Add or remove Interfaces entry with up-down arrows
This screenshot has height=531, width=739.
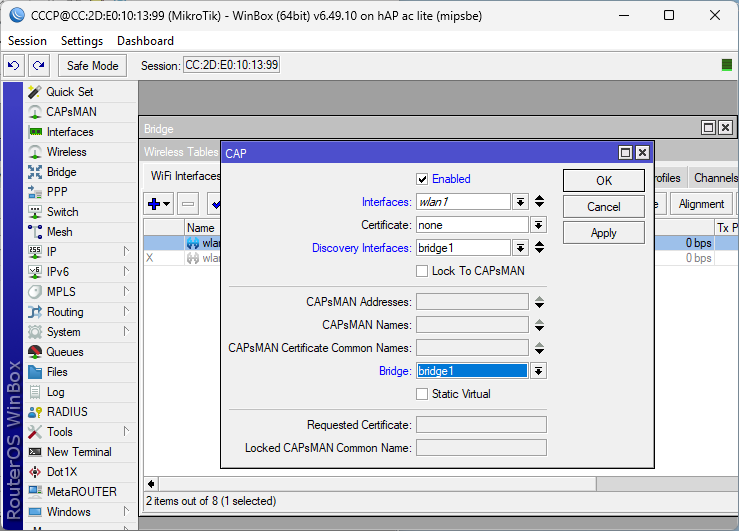tap(540, 202)
